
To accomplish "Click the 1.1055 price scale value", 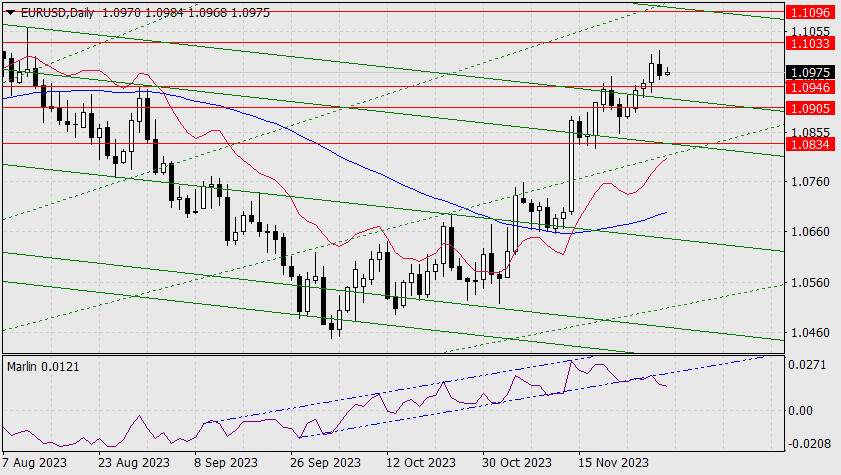I will click(x=810, y=31).
